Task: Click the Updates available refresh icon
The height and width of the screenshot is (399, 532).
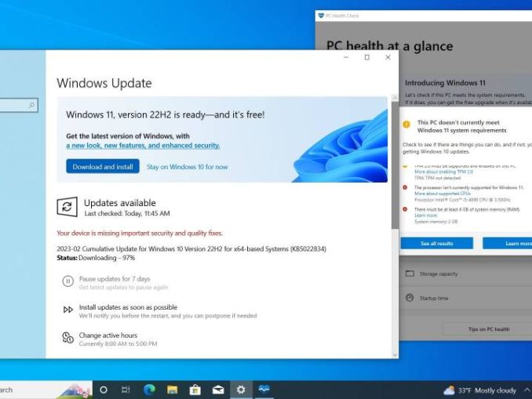Action: click(67, 207)
